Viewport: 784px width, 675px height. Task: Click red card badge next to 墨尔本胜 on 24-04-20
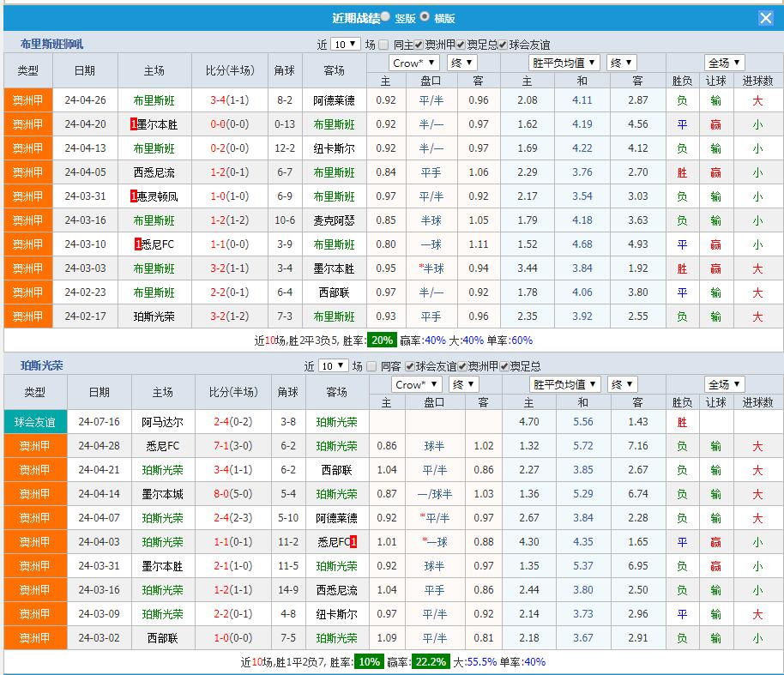point(134,124)
